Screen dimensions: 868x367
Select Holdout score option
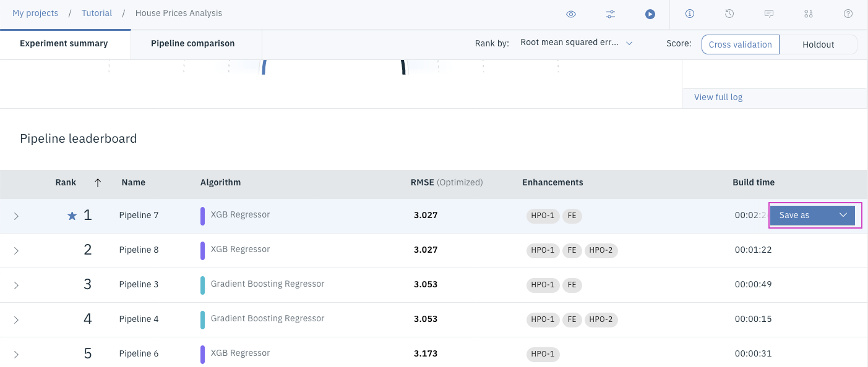(818, 44)
